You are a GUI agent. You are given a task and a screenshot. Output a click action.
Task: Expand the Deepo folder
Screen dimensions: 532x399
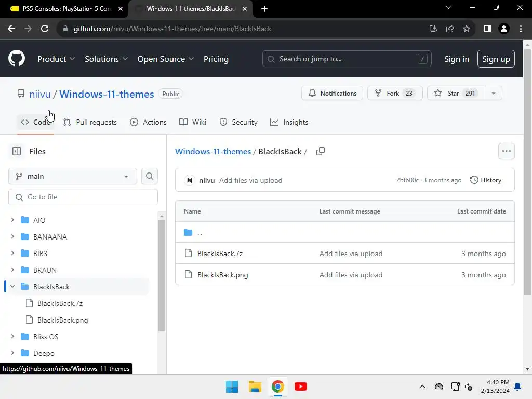click(12, 353)
